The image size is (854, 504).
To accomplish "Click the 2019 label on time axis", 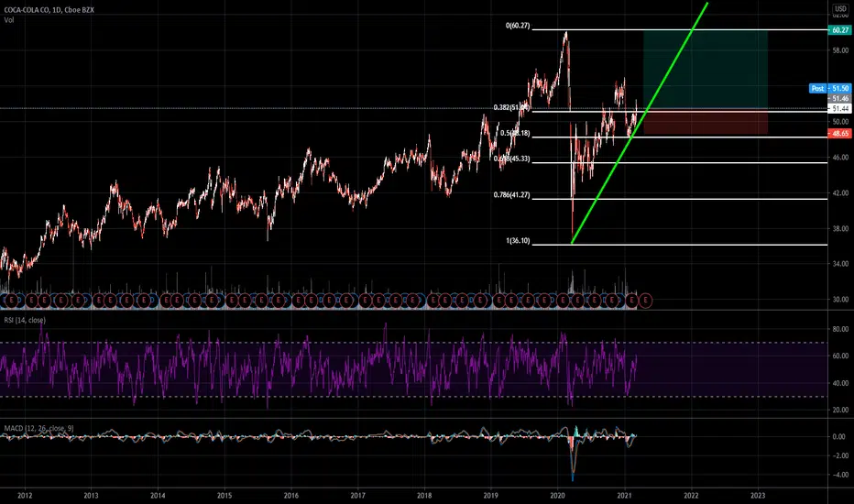I will (491, 495).
